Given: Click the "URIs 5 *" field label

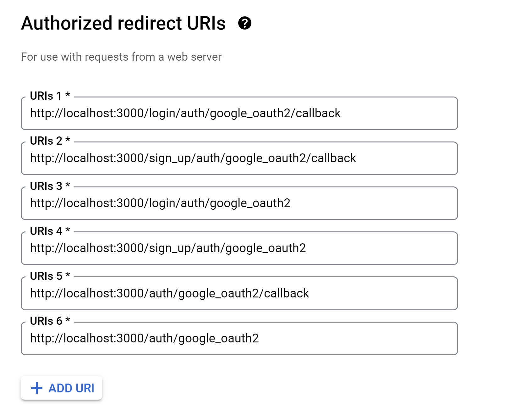Looking at the screenshot, I should click(x=50, y=276).
